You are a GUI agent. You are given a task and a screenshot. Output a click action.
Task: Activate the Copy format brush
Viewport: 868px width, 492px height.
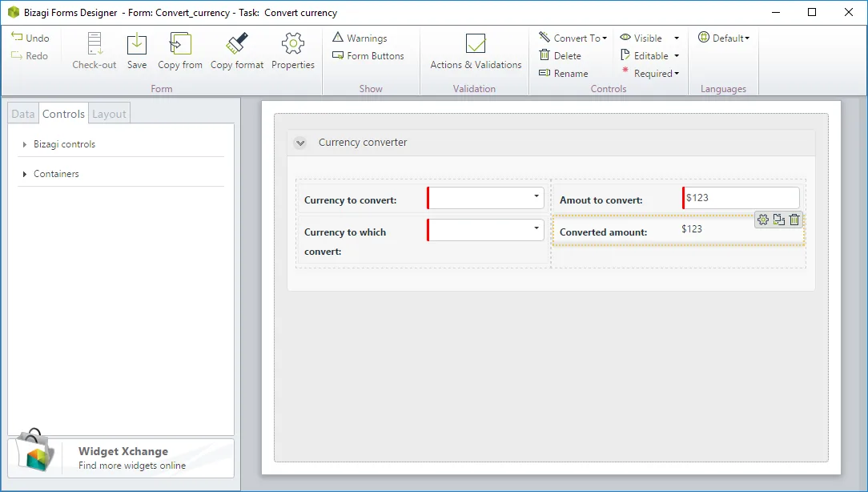pyautogui.click(x=237, y=44)
